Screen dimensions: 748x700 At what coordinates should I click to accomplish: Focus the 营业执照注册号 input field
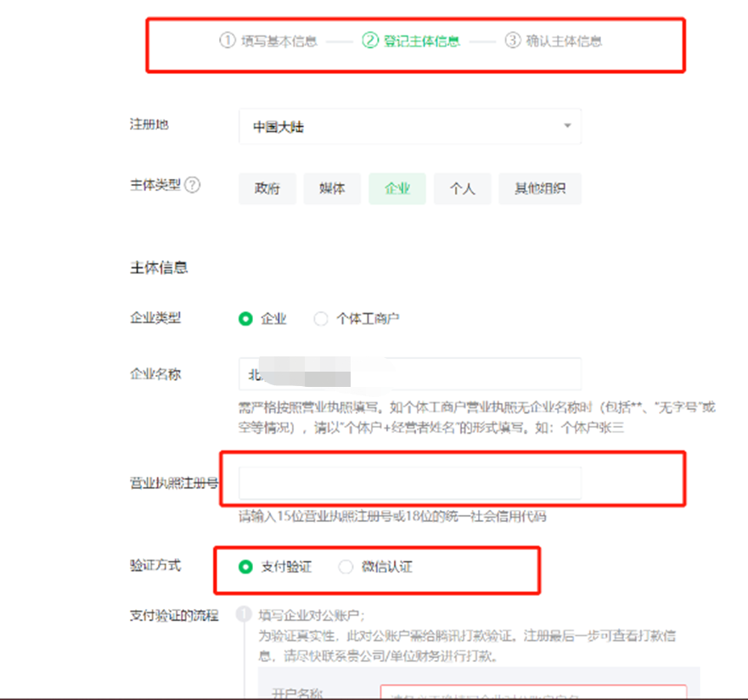pos(409,482)
